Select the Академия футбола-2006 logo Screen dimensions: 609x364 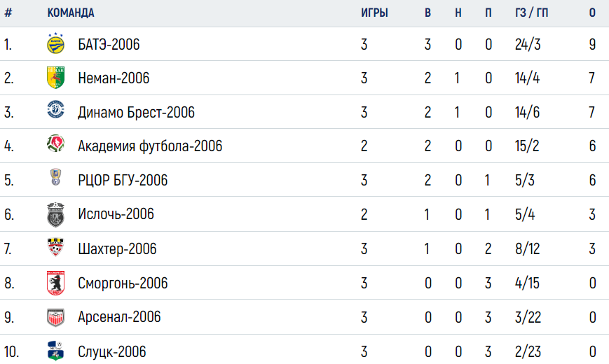coord(55,143)
